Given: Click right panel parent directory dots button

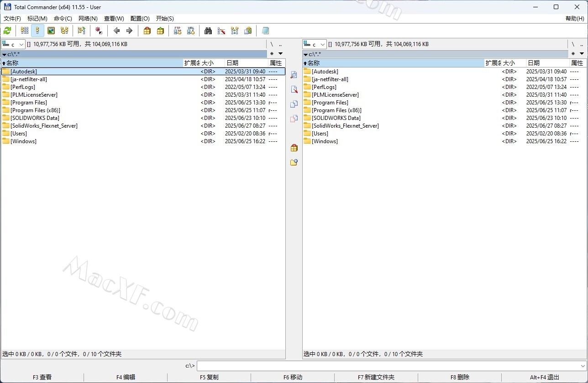Looking at the screenshot, I should tap(582, 44).
